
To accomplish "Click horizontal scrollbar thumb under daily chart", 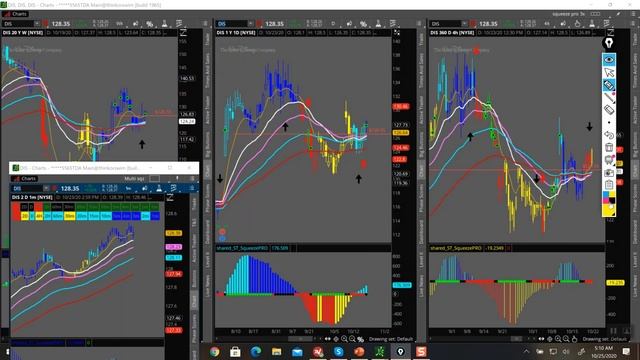I will [x=300, y=339].
